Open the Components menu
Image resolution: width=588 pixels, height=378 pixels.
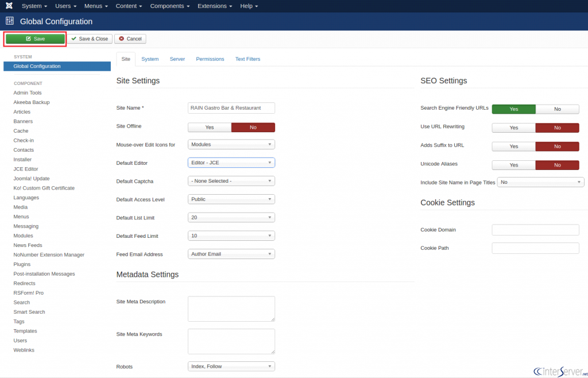pyautogui.click(x=170, y=6)
